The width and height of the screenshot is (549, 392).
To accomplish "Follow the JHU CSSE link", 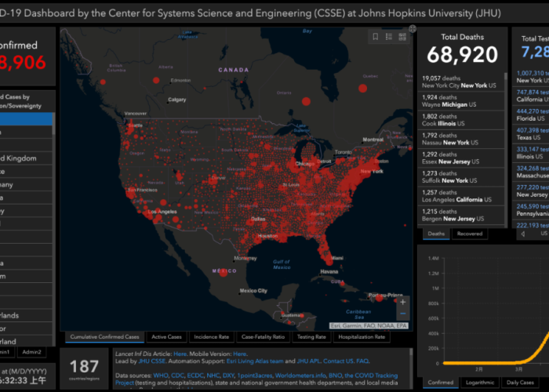I will tap(151, 361).
